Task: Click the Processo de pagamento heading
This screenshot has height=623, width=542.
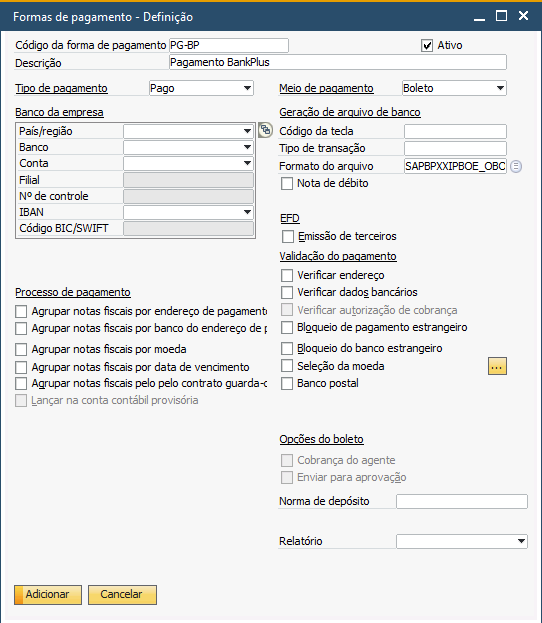Action: point(73,292)
